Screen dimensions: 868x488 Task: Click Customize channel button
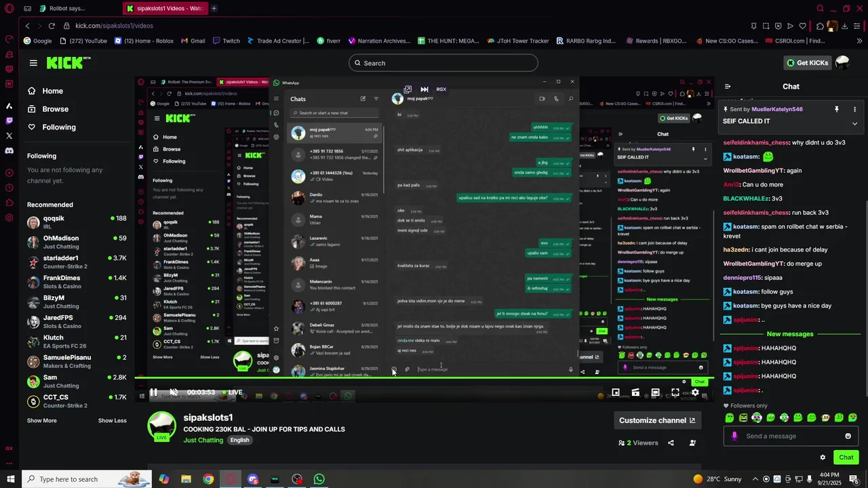coord(657,420)
